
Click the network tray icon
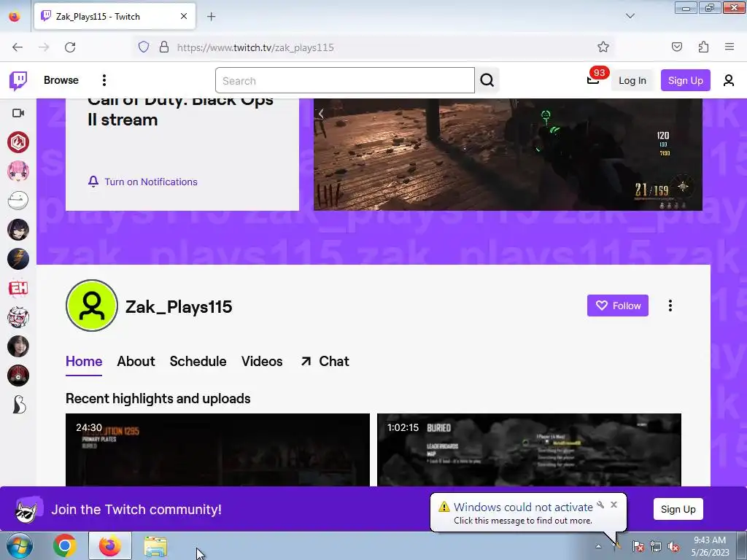(x=656, y=546)
